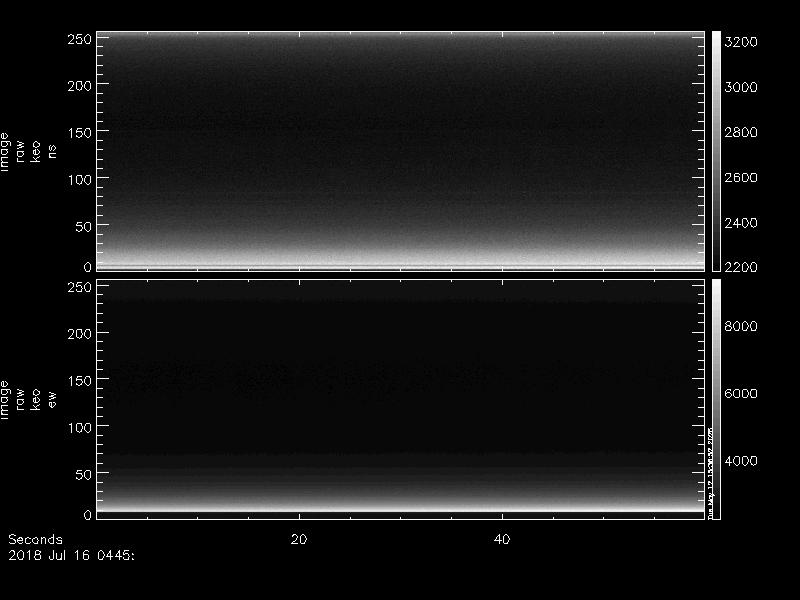Click the 2800 colorbar value label
The image size is (800, 600).
tap(741, 132)
